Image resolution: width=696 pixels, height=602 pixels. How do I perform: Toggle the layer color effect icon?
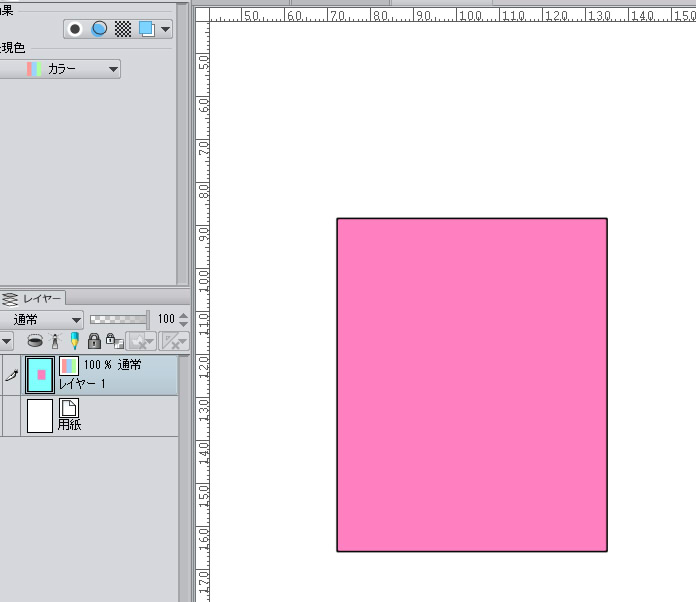pyautogui.click(x=147, y=29)
